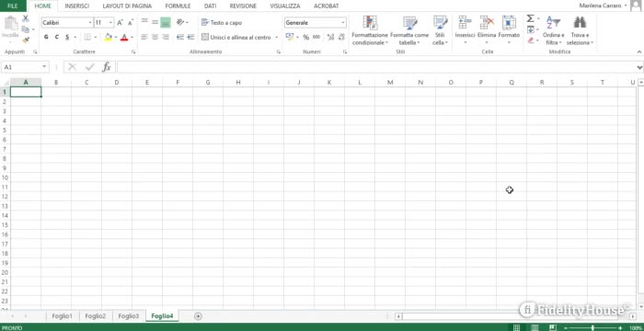Open the font size 11 dropdown
This screenshot has width=644, height=331.
(111, 23)
